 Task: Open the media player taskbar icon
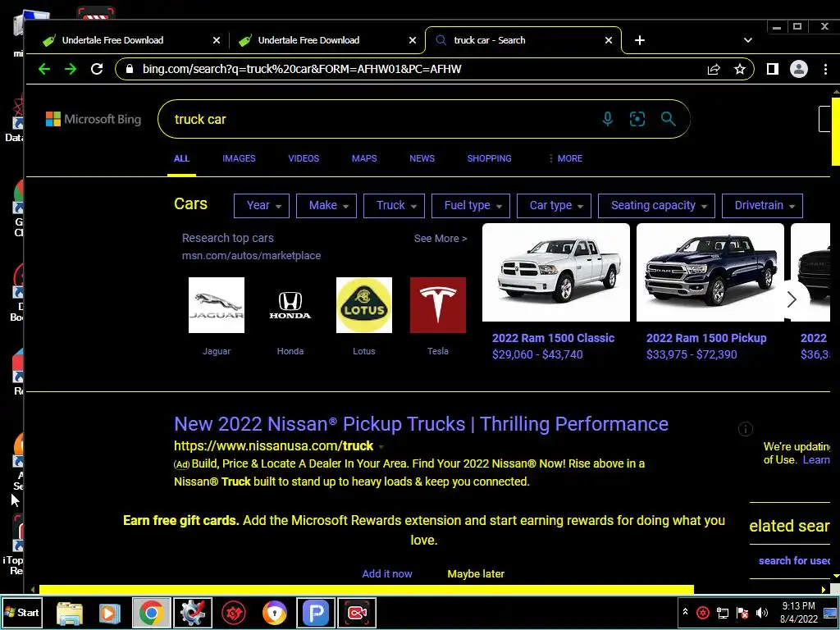tap(109, 612)
